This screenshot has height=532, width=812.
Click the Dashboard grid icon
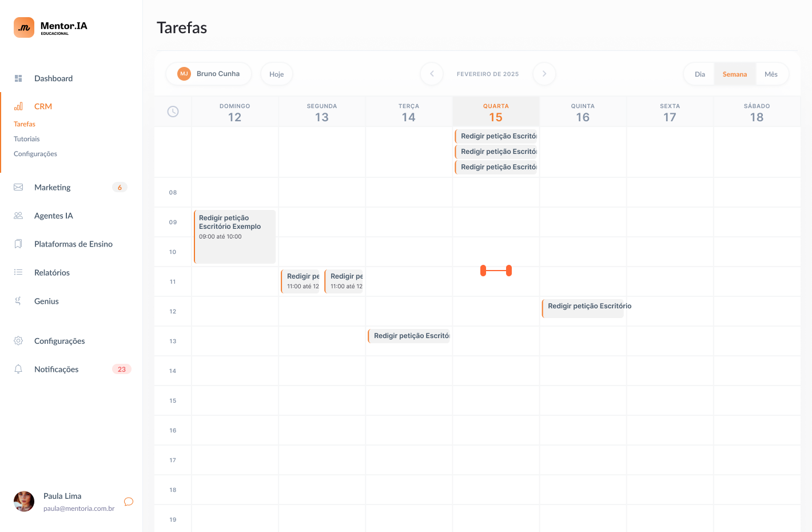point(18,78)
